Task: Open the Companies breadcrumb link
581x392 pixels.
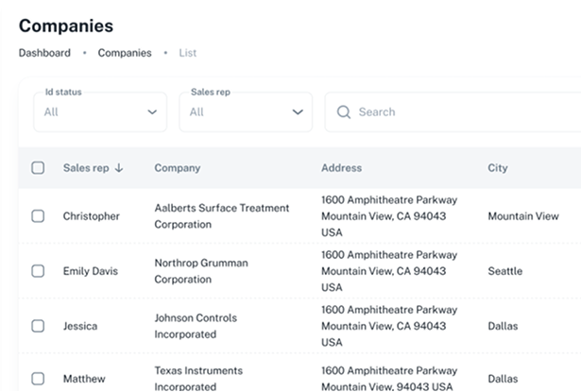Action: pos(125,53)
